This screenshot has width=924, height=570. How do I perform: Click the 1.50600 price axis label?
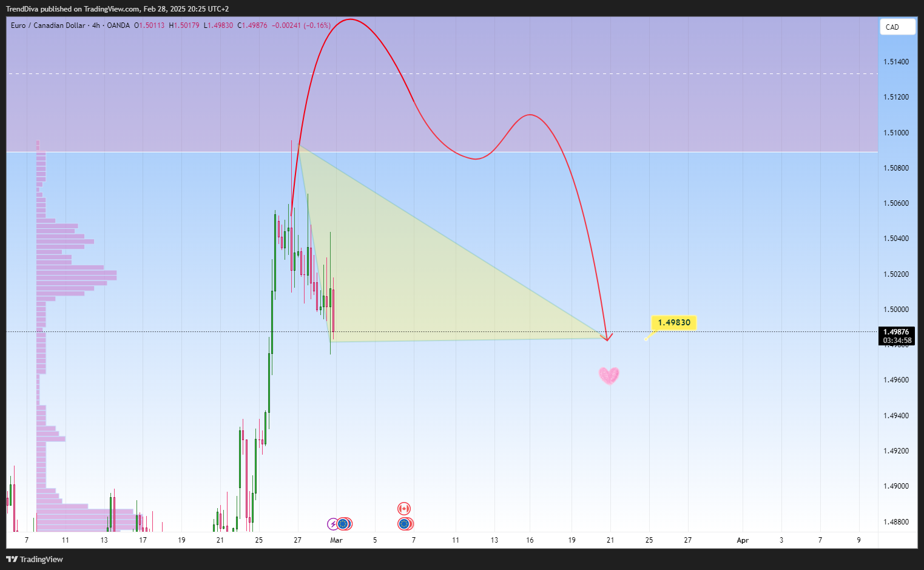(896, 203)
